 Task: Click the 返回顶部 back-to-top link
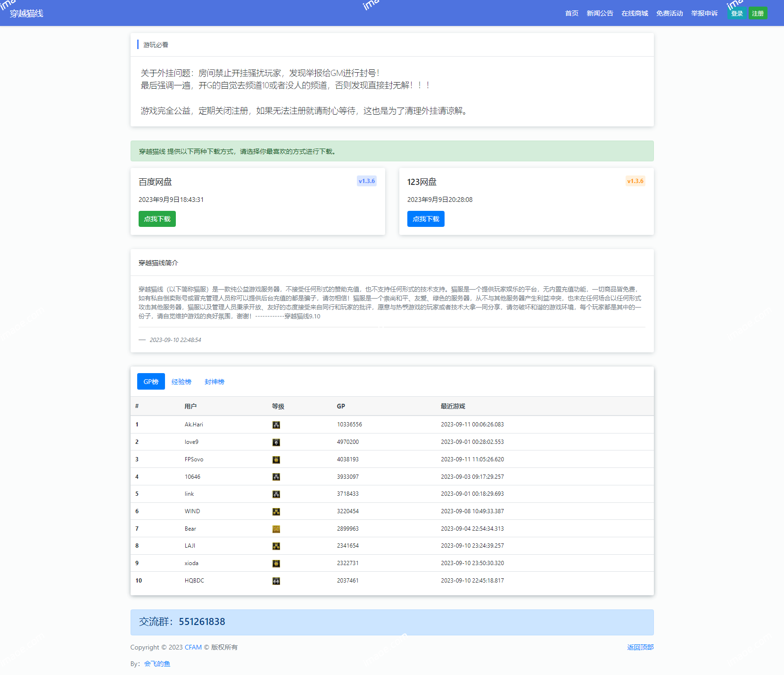coord(640,647)
